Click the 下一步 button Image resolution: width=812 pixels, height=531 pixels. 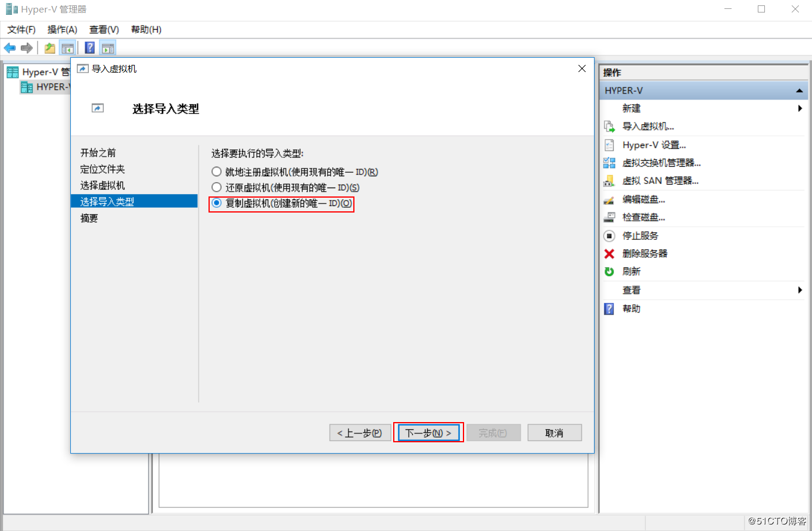428,432
